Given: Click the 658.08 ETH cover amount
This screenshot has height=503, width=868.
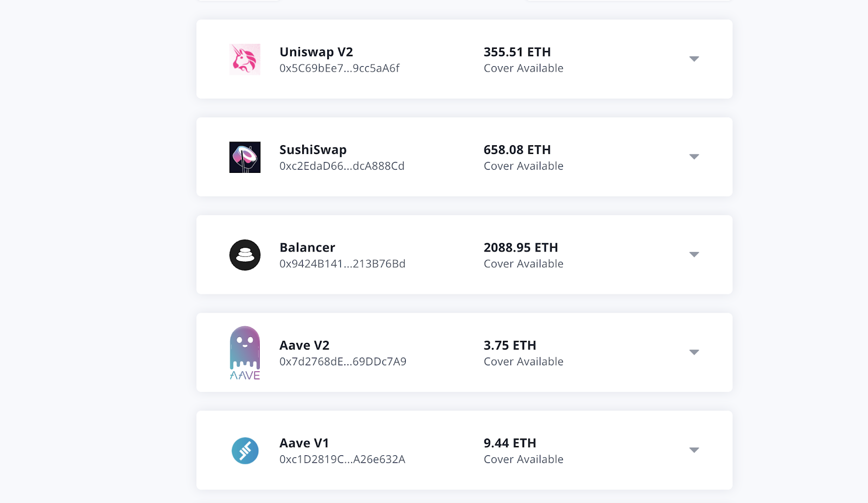Looking at the screenshot, I should [x=517, y=150].
